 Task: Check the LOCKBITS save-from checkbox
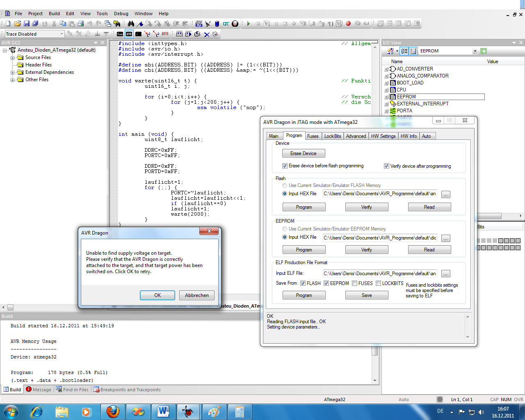coord(378,283)
